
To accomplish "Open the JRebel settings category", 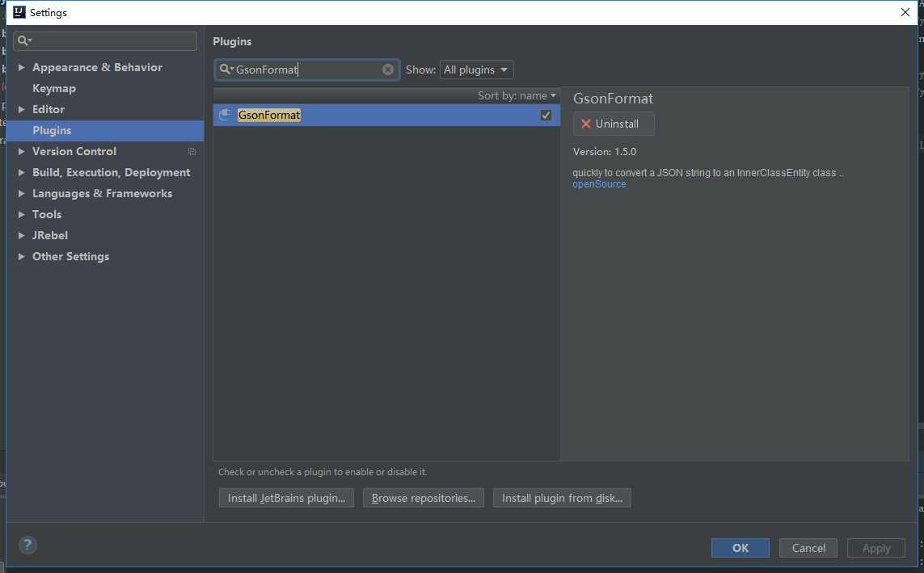I will point(50,235).
